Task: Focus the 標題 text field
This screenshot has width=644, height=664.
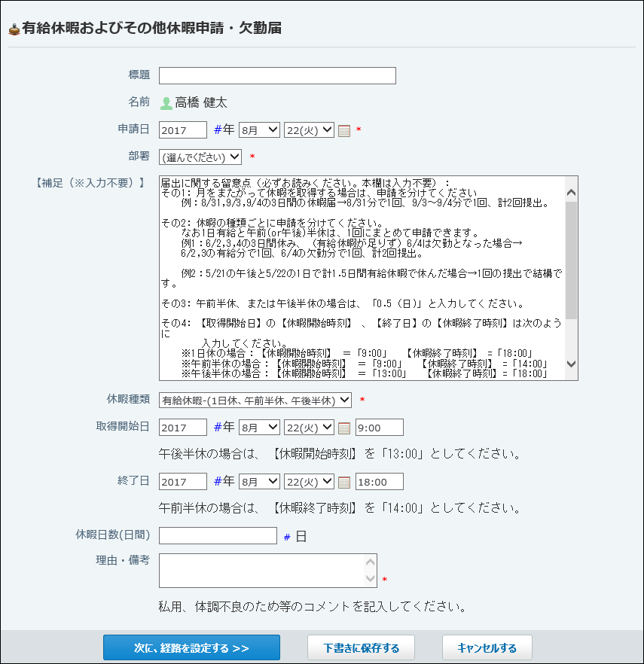Action: [x=277, y=75]
